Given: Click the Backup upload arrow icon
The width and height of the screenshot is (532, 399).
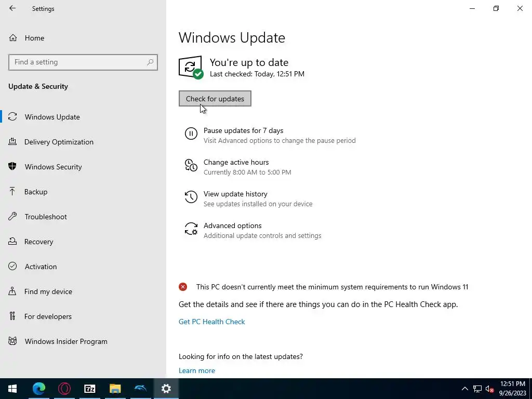Looking at the screenshot, I should 12,191.
